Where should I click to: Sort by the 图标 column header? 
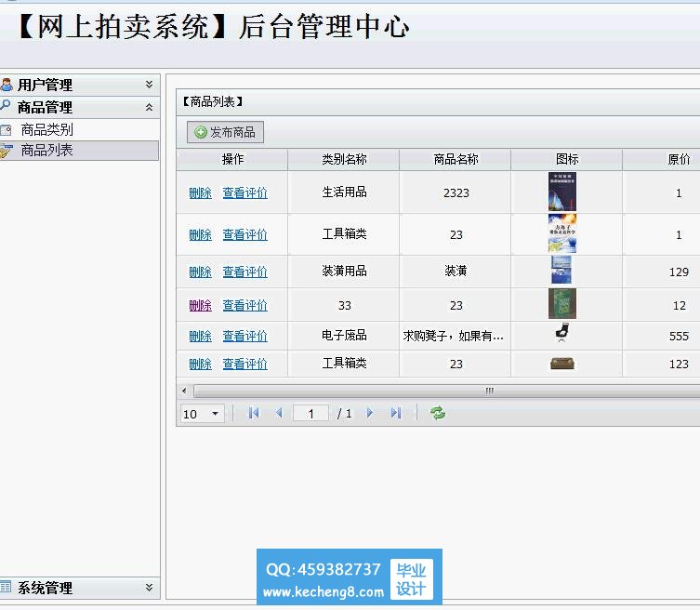(x=567, y=159)
